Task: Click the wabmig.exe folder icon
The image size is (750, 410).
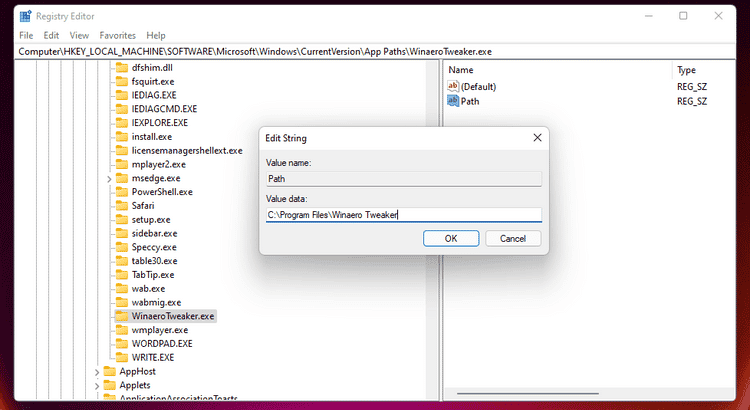Action: click(122, 303)
